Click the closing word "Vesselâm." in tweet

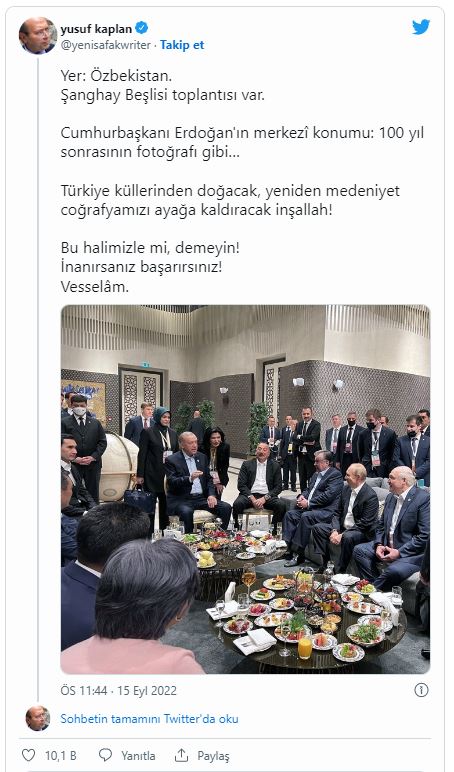click(95, 287)
